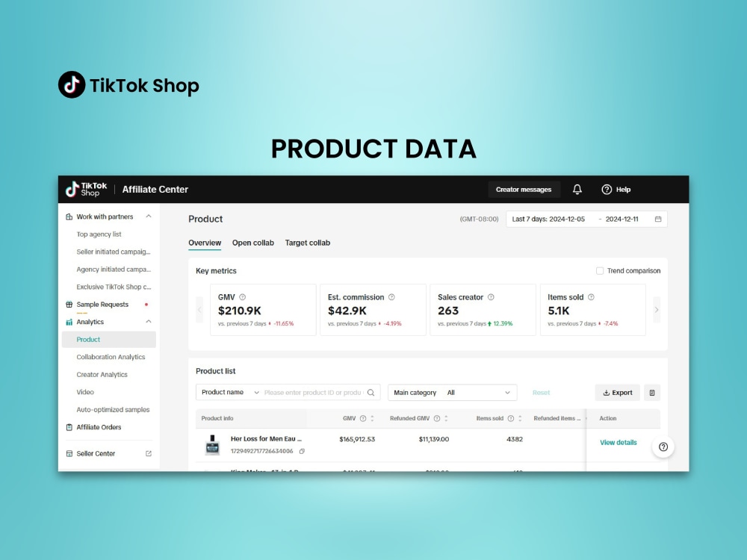Click the Last 7 days date range field
747x560 pixels.
point(586,219)
